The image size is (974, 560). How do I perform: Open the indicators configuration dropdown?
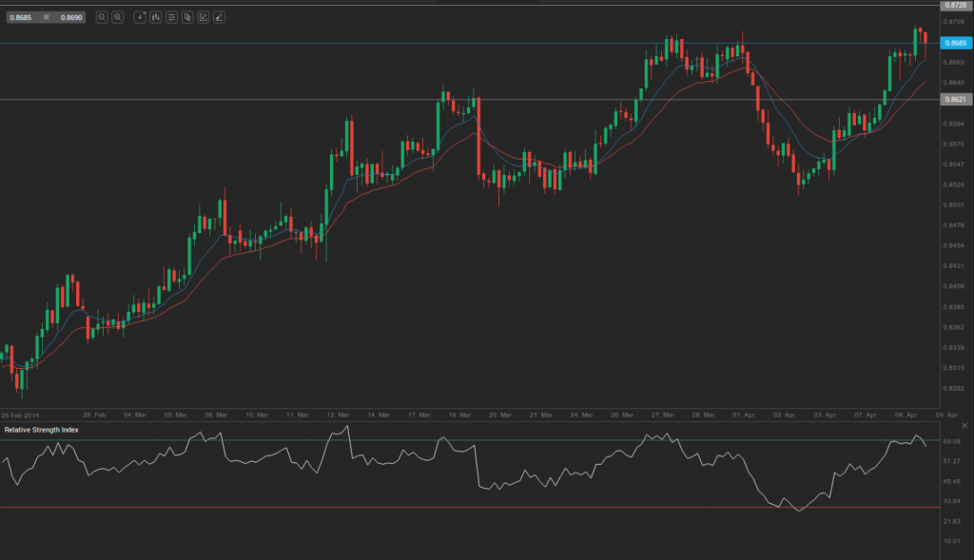tap(172, 17)
